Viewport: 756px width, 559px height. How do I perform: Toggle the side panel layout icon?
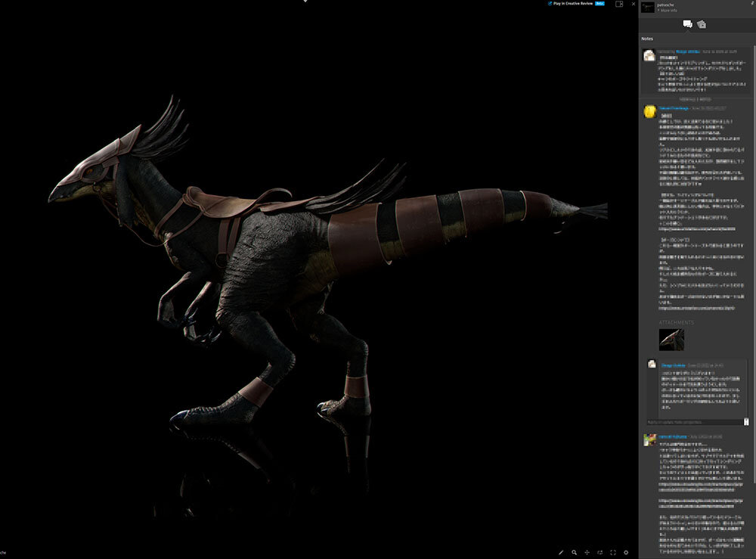click(619, 4)
